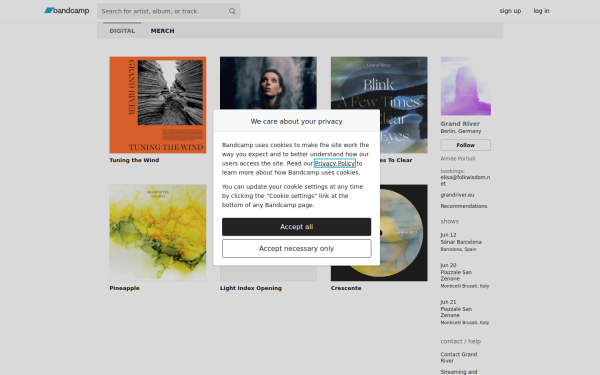
Task: Open the grandriver.eu website link
Action: click(457, 195)
